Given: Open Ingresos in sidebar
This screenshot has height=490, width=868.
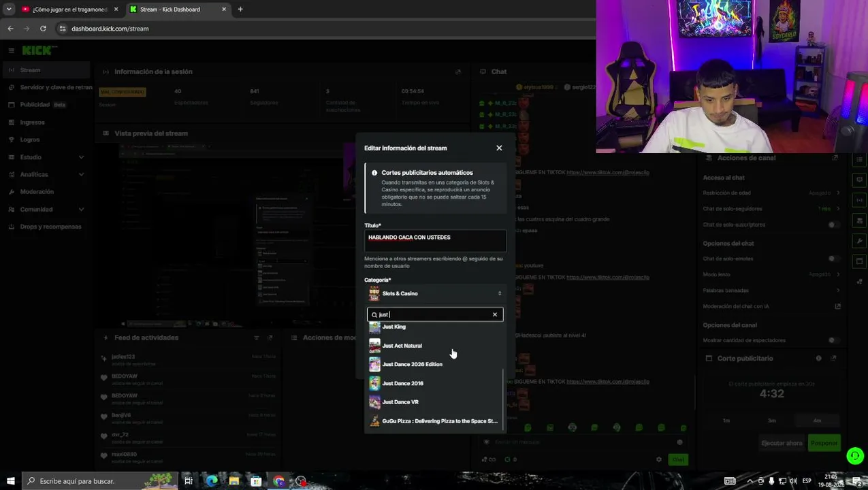Looking at the screenshot, I should (48, 122).
